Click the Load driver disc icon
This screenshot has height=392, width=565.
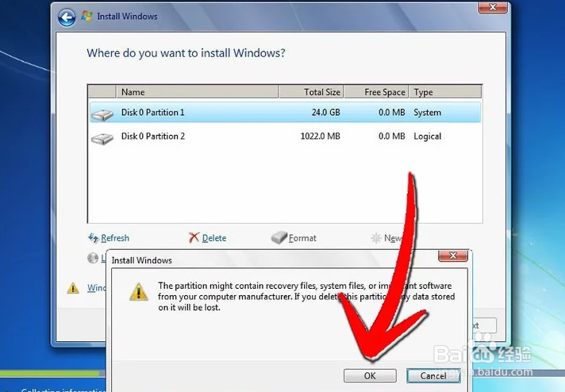click(x=93, y=258)
